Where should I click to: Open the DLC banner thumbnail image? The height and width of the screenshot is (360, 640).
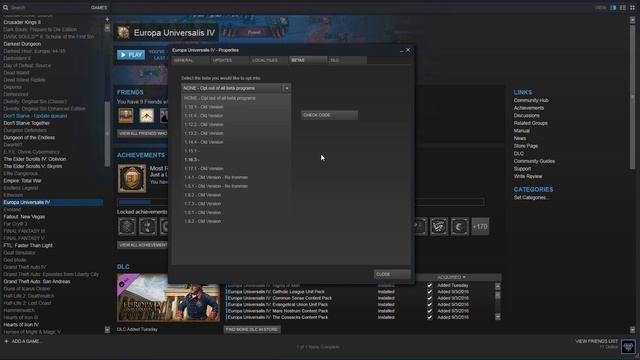[168, 298]
